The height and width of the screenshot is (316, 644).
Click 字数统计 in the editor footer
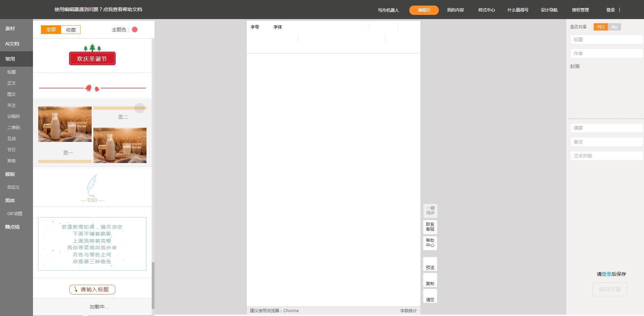(408, 311)
